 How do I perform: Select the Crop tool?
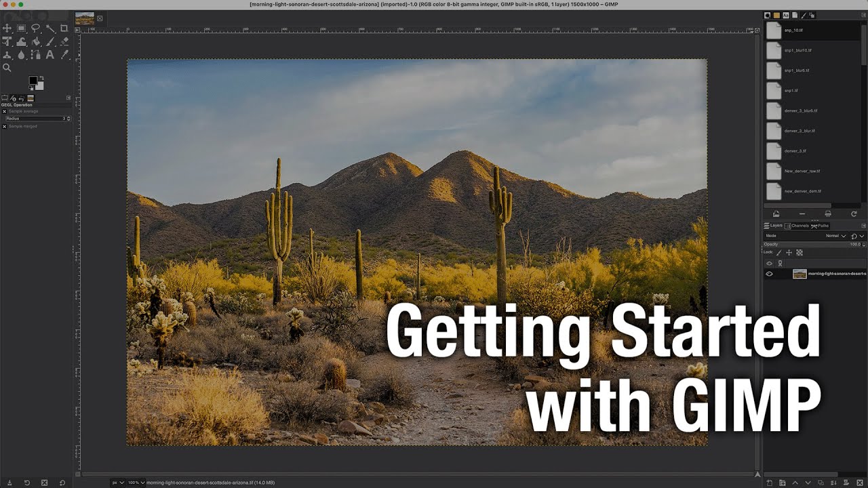64,28
